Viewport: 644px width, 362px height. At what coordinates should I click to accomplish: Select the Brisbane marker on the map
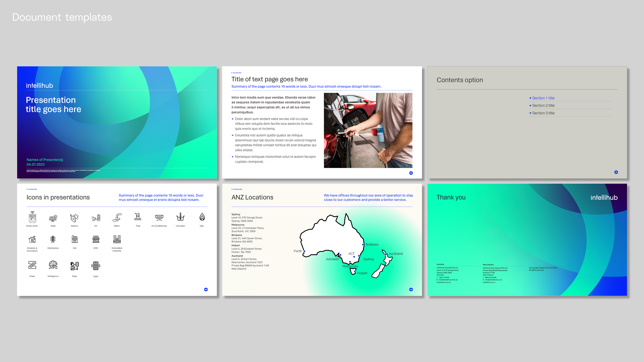coord(363,244)
